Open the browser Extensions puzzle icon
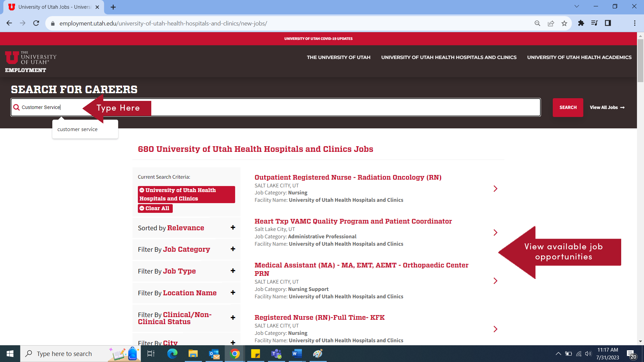The height and width of the screenshot is (362, 644). [581, 23]
